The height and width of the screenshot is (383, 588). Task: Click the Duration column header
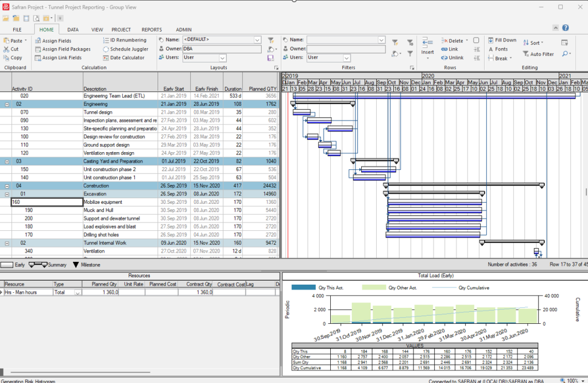[x=233, y=82]
